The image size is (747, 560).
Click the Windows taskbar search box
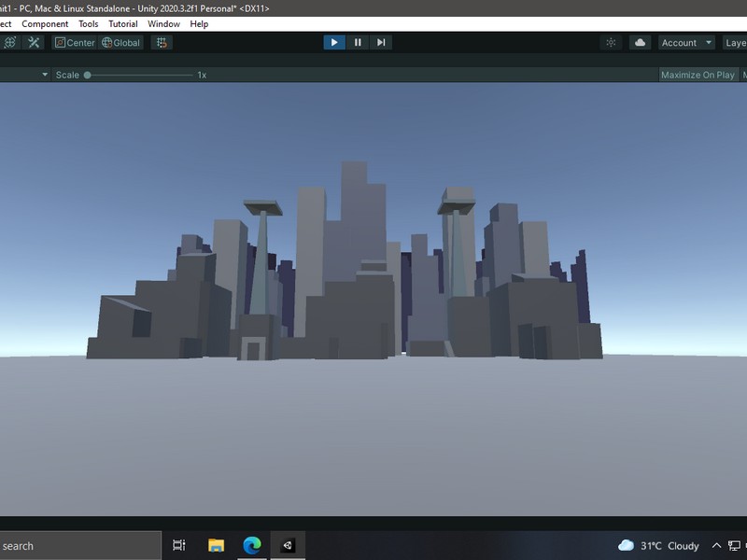tap(75, 545)
